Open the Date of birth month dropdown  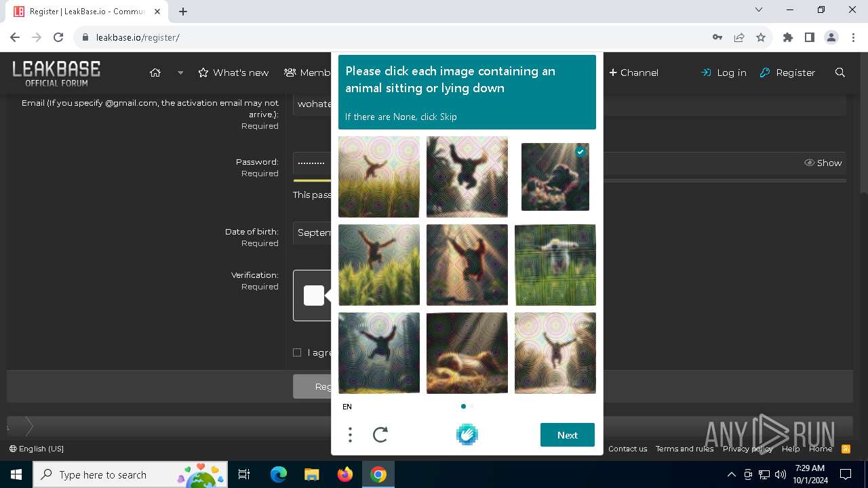tap(312, 232)
